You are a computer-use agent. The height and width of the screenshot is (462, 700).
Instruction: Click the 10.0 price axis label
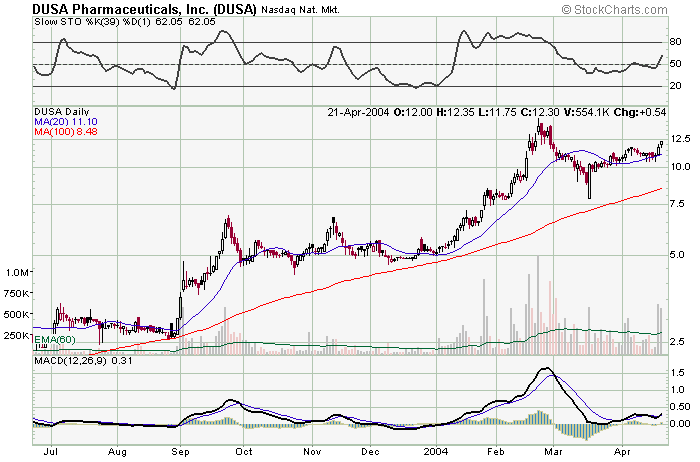(680, 166)
